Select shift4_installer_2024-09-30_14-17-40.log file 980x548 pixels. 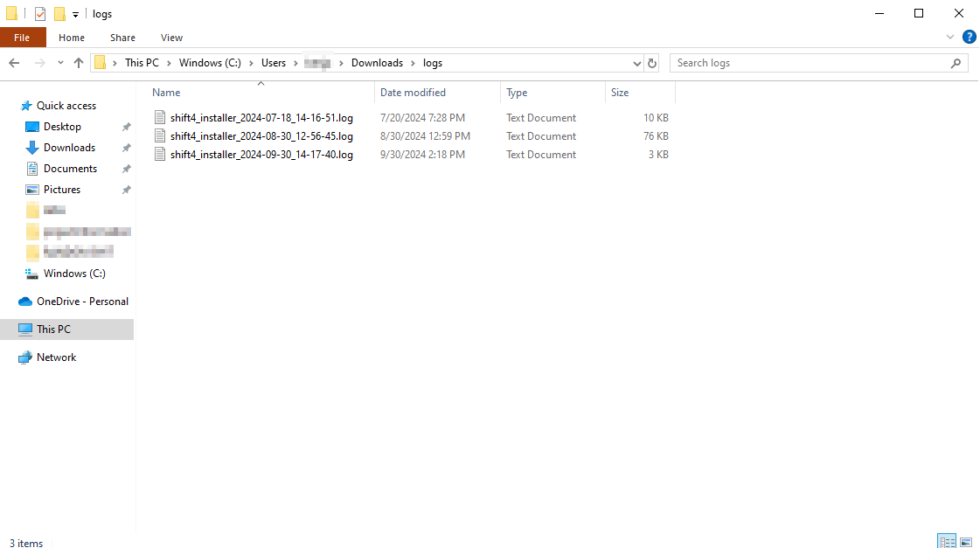point(261,155)
